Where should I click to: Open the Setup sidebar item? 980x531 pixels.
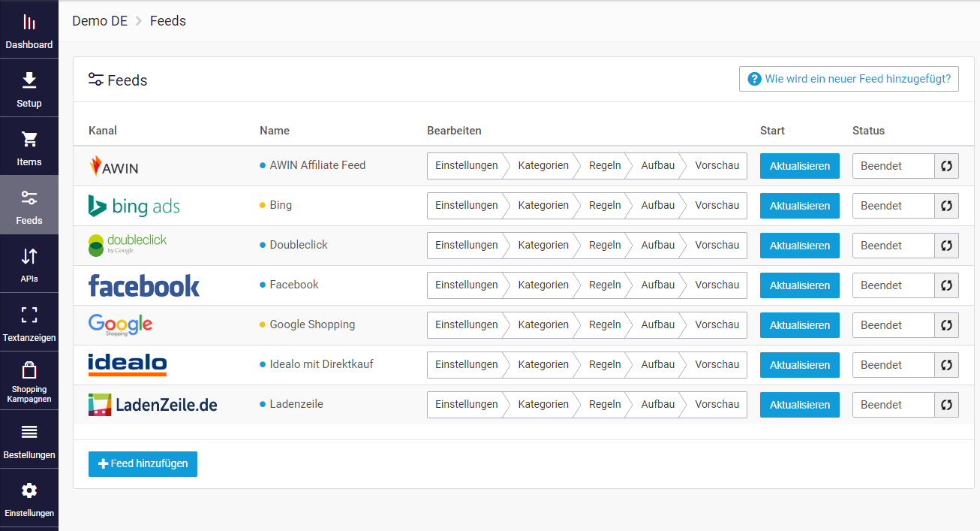coord(29,88)
